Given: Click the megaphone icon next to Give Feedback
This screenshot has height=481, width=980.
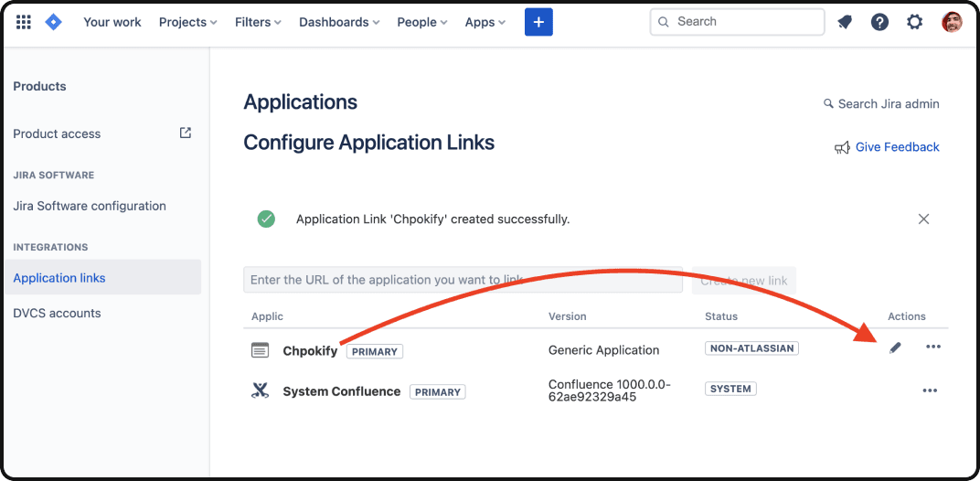Looking at the screenshot, I should click(x=842, y=147).
